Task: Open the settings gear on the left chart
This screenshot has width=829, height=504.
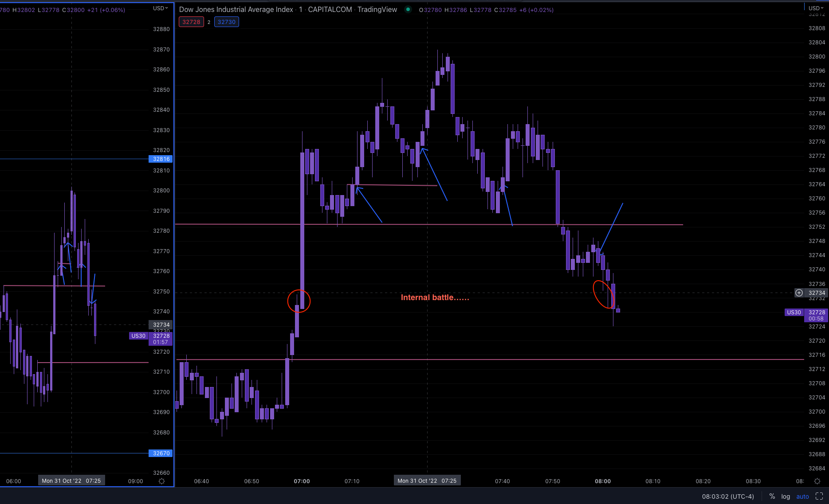Action: 161,481
